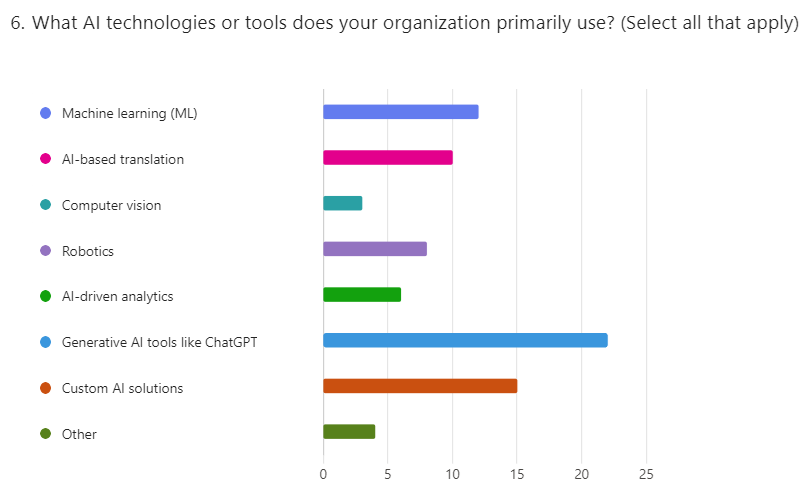Select the Computer vision bar
The image size is (809, 491).
(x=342, y=203)
